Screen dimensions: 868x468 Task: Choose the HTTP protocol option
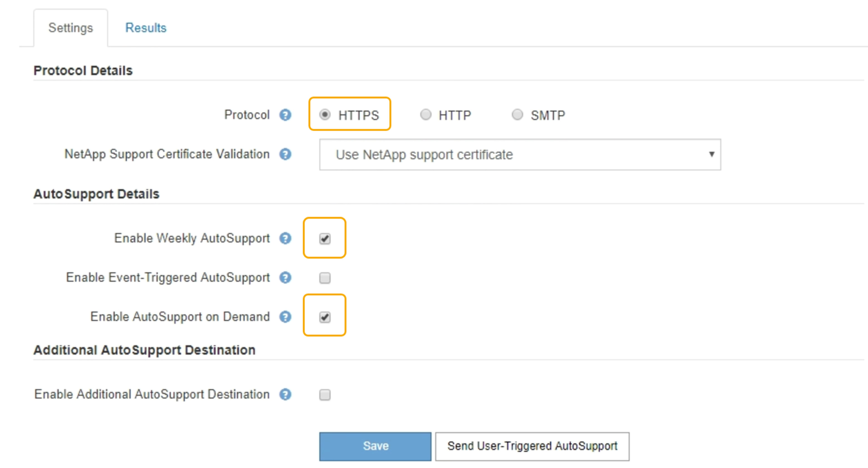[426, 115]
